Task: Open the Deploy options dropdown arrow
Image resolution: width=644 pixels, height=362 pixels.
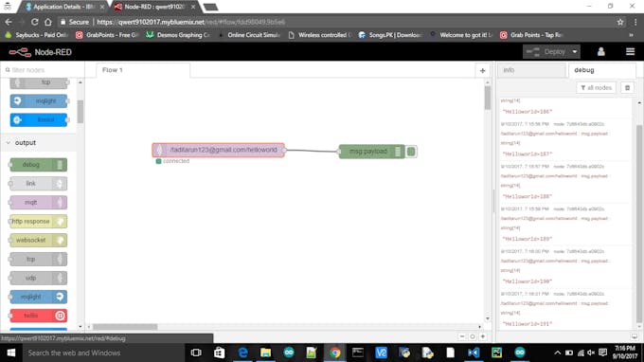Action: (575, 52)
